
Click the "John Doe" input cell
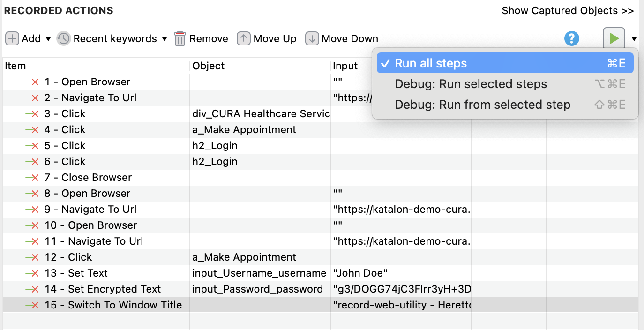[x=360, y=273]
